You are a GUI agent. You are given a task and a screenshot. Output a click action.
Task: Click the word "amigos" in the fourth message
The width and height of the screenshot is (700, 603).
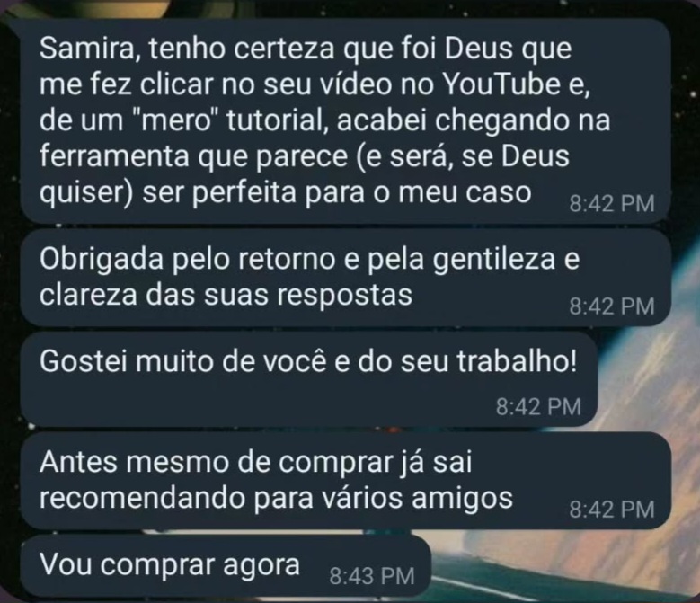pyautogui.click(x=462, y=499)
